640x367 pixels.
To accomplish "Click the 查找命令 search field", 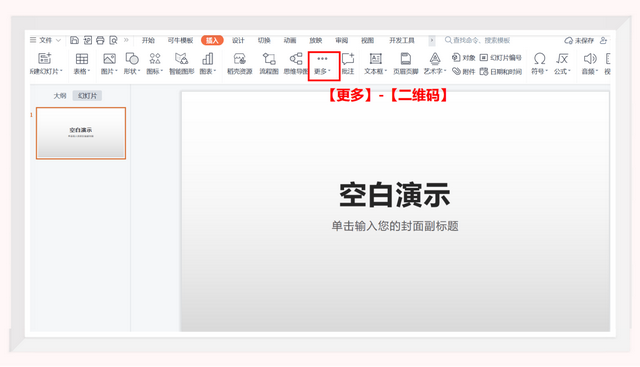I will click(478, 40).
